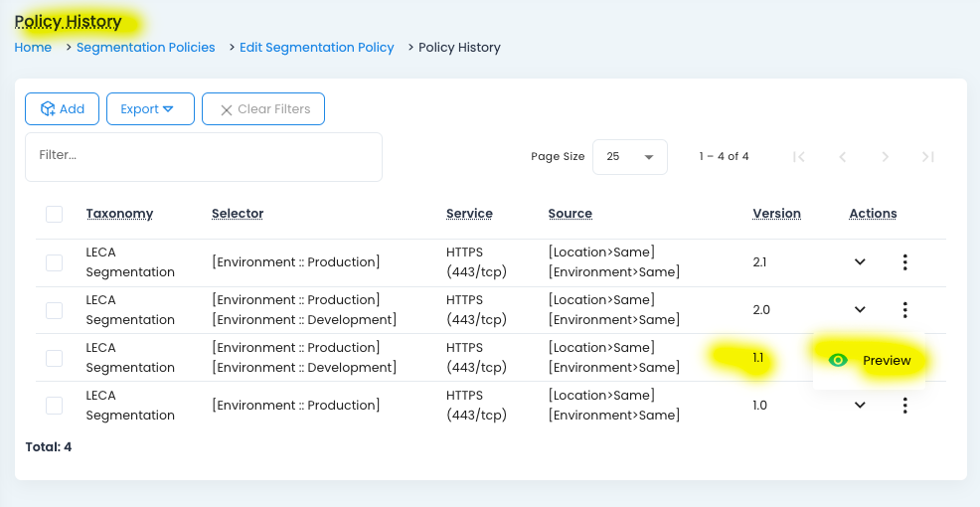The height and width of the screenshot is (507, 980).
Task: Click the Add button
Action: (x=62, y=109)
